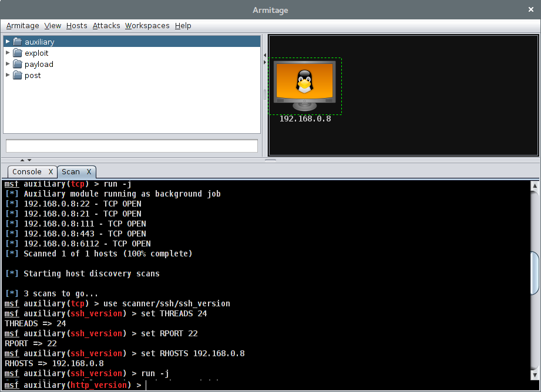Click the msf http_version command prompt

73,385
